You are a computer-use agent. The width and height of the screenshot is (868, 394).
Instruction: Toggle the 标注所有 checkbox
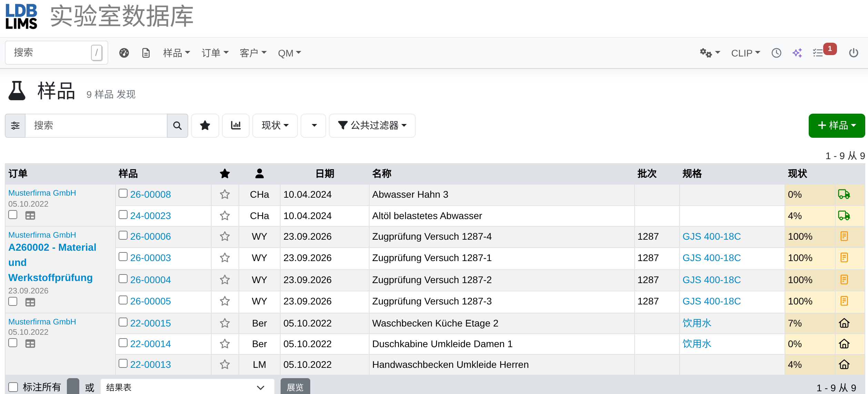coord(13,387)
